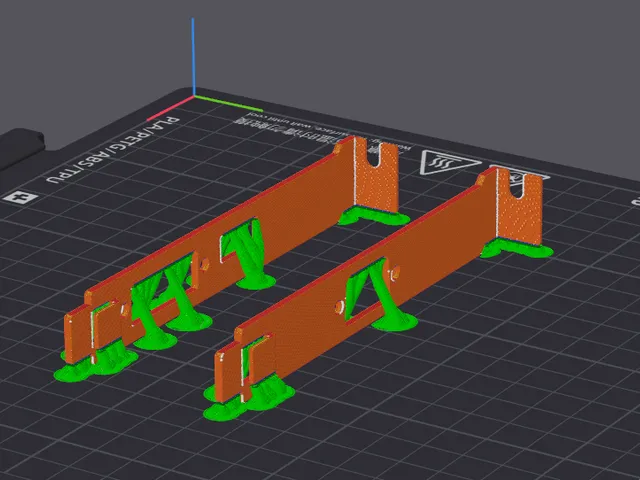The image size is (640, 480).
Task: Click the PLA/PETG/ABS/TPU plate label
Action: point(113,150)
